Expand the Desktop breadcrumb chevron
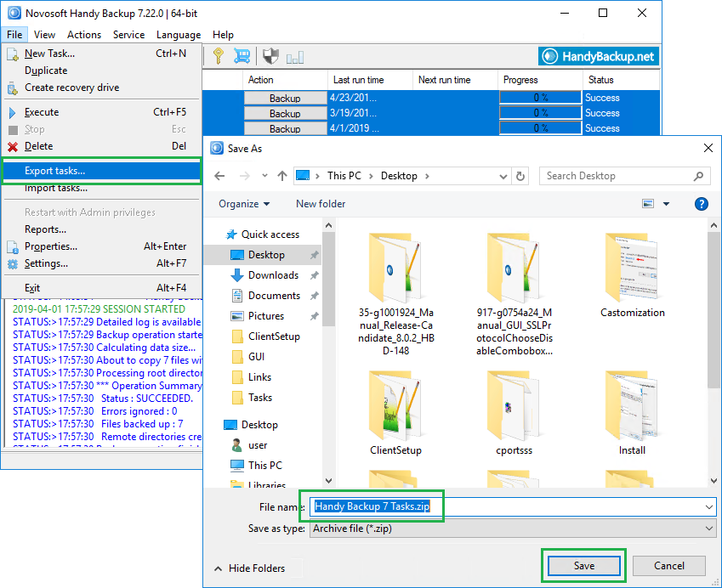722x588 pixels. 427,176
